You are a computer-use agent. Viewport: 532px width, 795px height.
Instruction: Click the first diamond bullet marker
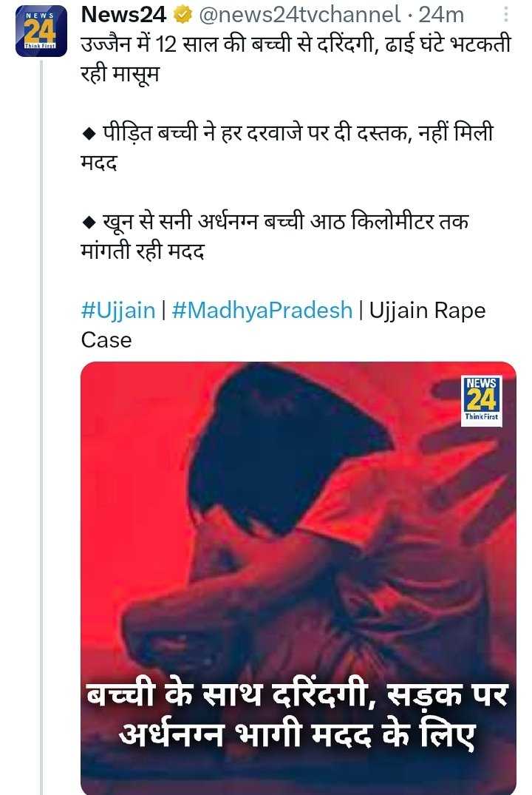tap(89, 135)
